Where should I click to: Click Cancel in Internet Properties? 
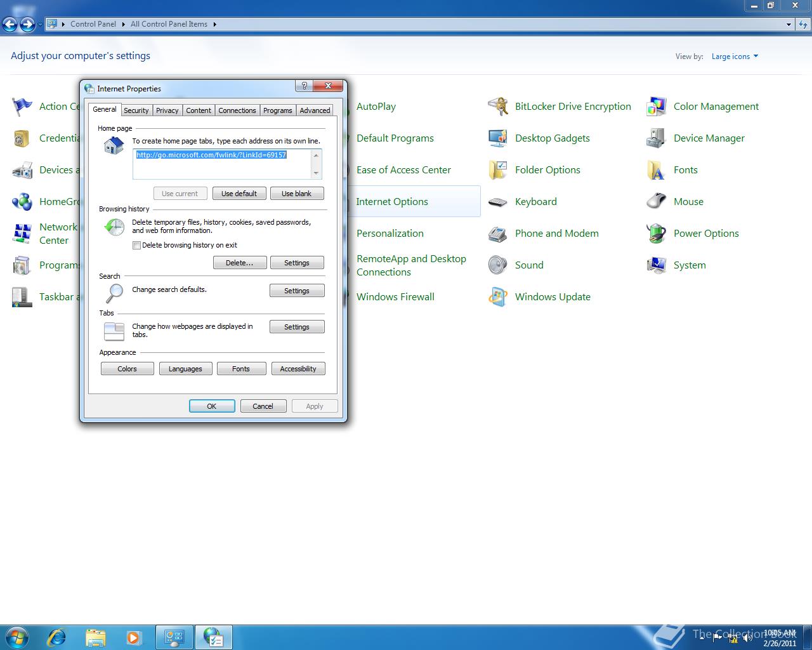coord(263,406)
